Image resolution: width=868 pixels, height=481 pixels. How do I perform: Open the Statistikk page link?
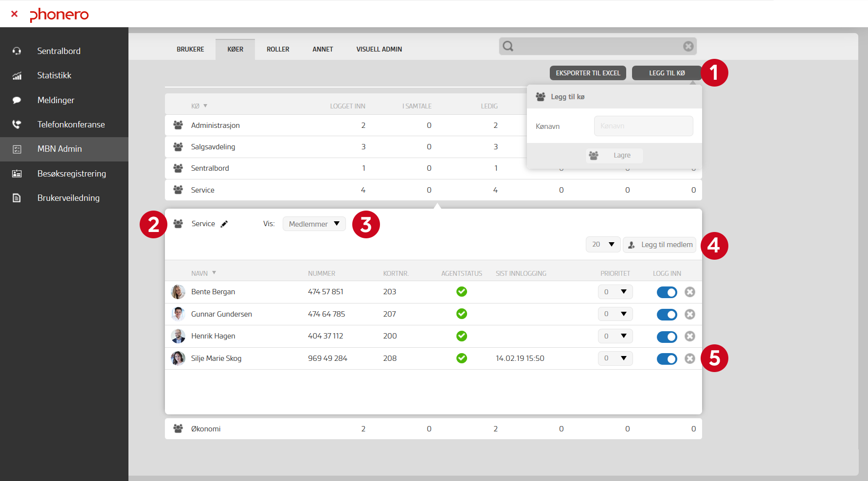click(64, 75)
